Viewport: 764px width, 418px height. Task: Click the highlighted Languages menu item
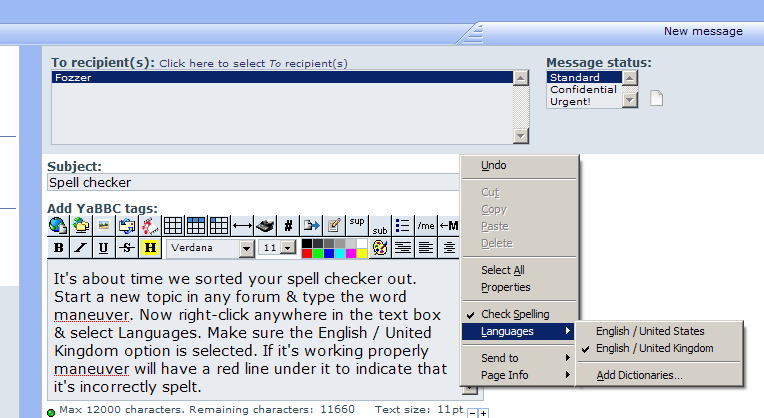click(x=519, y=331)
